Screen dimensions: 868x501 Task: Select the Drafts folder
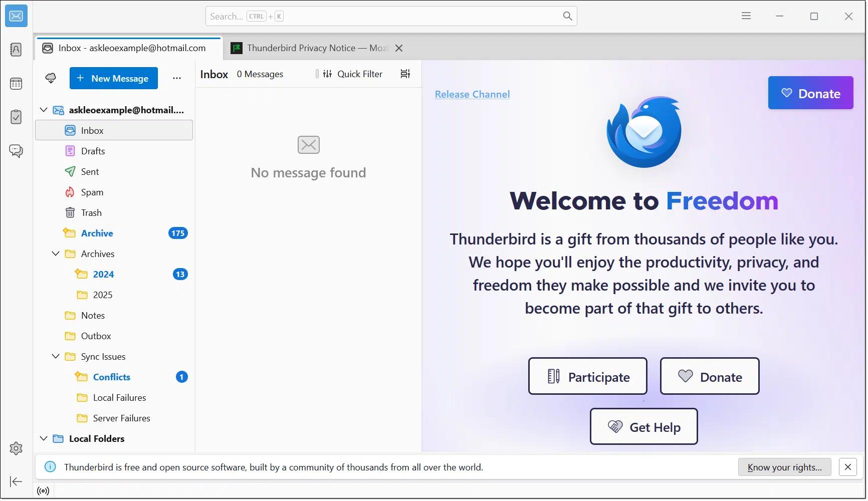[x=114, y=151]
